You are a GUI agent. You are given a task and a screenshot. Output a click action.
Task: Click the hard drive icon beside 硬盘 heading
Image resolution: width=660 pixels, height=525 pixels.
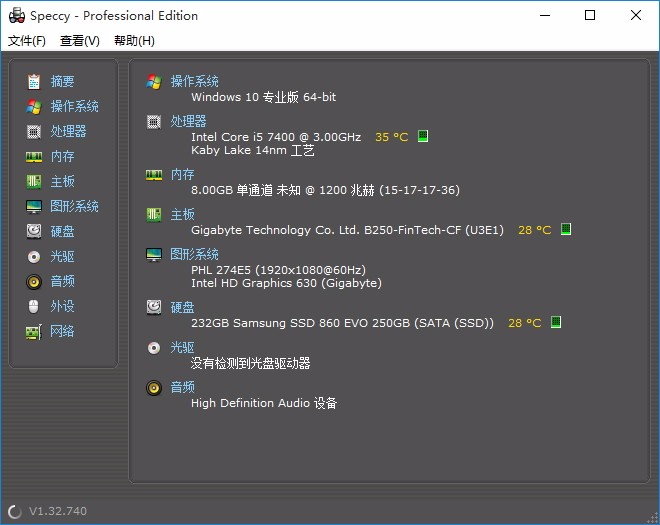(x=154, y=307)
